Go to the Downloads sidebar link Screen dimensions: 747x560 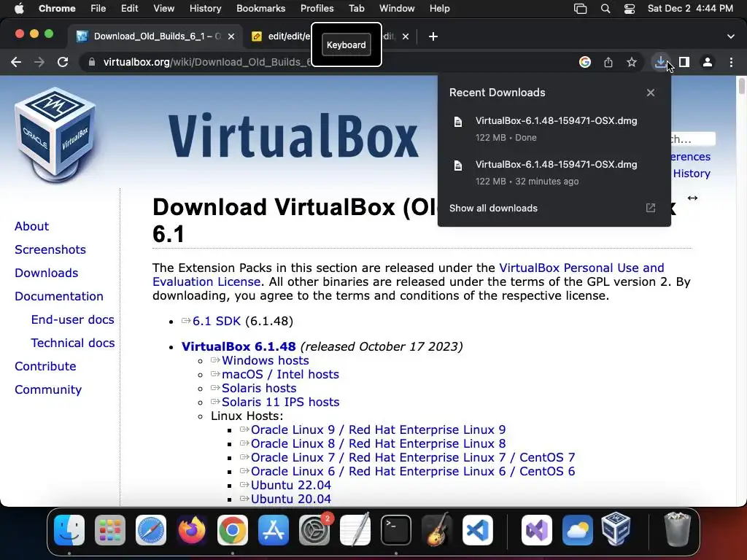point(46,273)
